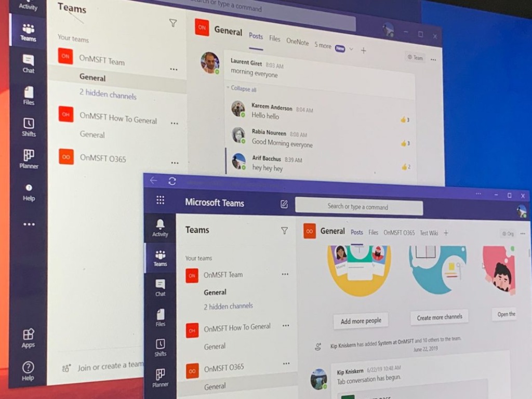Switch to the OneNote tab
Image resolution: width=532 pixels, height=399 pixels.
coord(297,42)
